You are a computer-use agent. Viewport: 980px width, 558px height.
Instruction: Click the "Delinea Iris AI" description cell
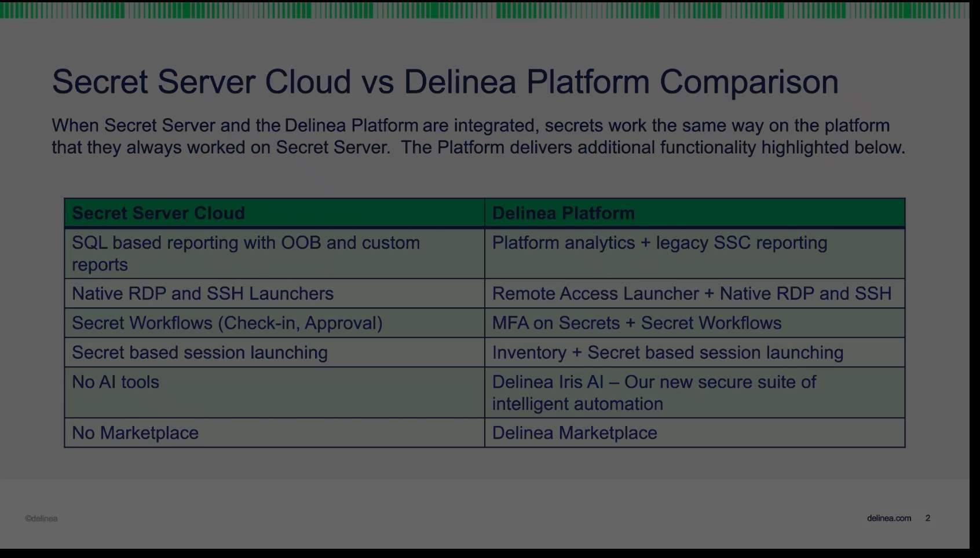pyautogui.click(x=653, y=392)
